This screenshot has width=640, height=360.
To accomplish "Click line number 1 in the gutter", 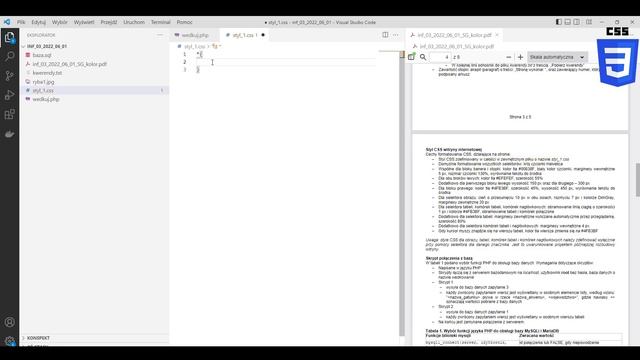I will point(184,54).
